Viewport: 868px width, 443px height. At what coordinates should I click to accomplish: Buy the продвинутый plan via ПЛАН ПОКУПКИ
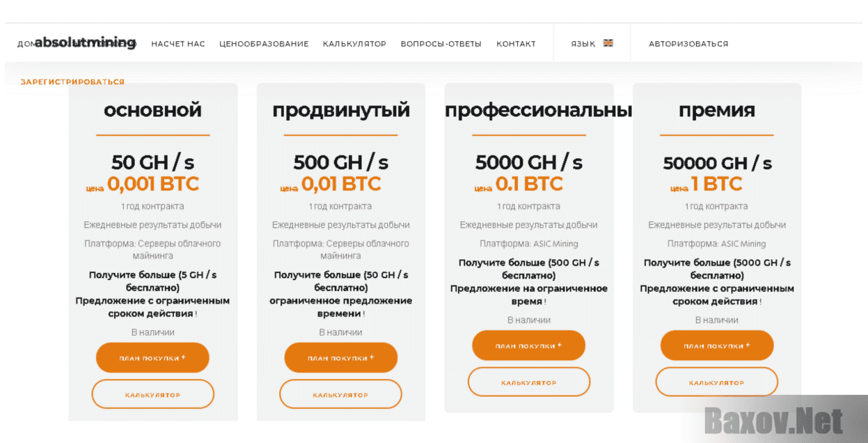click(340, 358)
